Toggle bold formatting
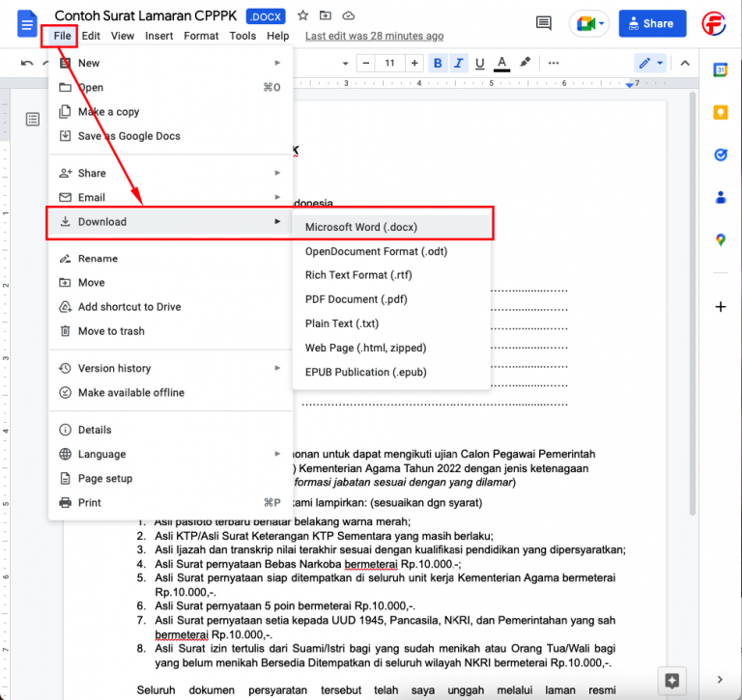 point(438,63)
